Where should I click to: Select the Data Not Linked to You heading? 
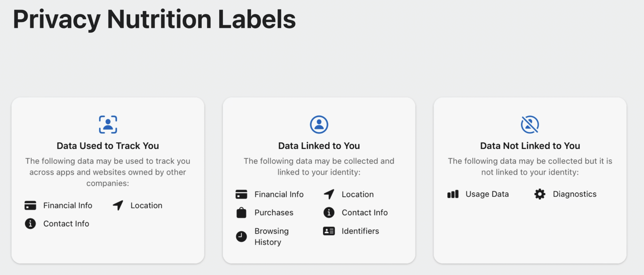(530, 146)
